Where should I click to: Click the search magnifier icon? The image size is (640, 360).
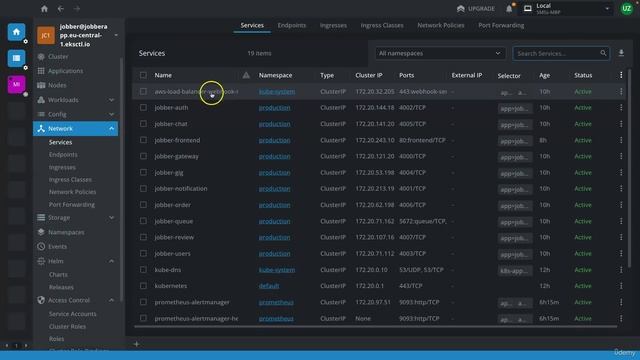[603, 53]
